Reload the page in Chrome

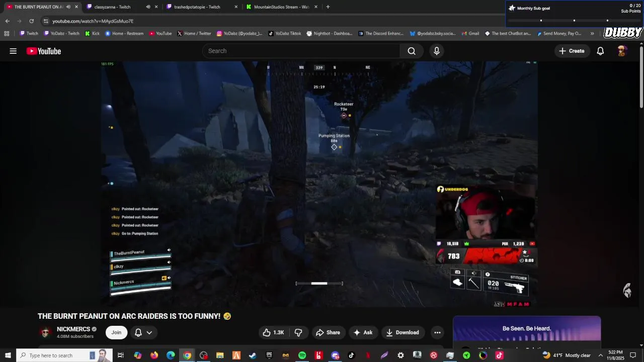[x=31, y=21]
